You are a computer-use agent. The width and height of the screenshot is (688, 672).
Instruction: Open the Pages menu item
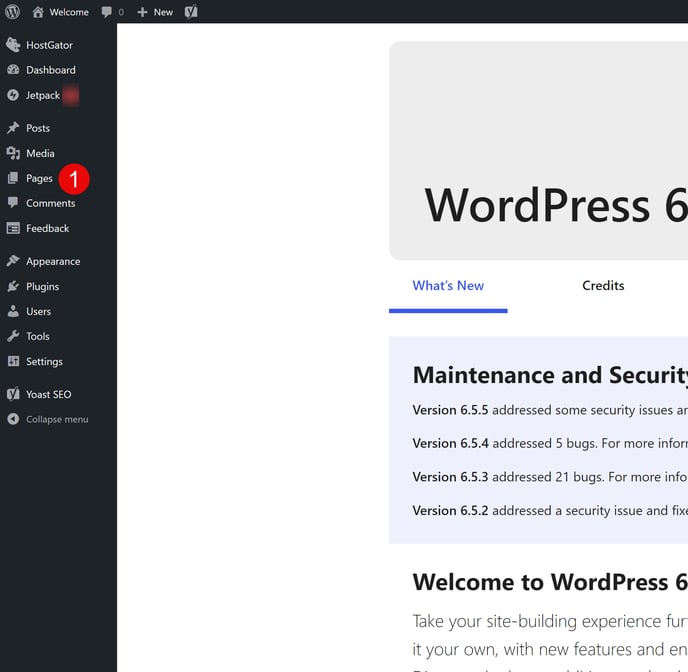39,178
